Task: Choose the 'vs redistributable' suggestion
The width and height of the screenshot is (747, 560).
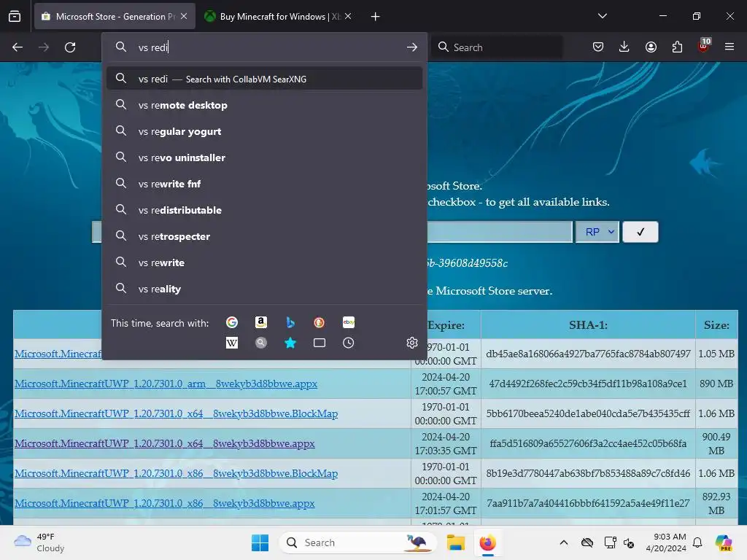Action: click(x=264, y=210)
